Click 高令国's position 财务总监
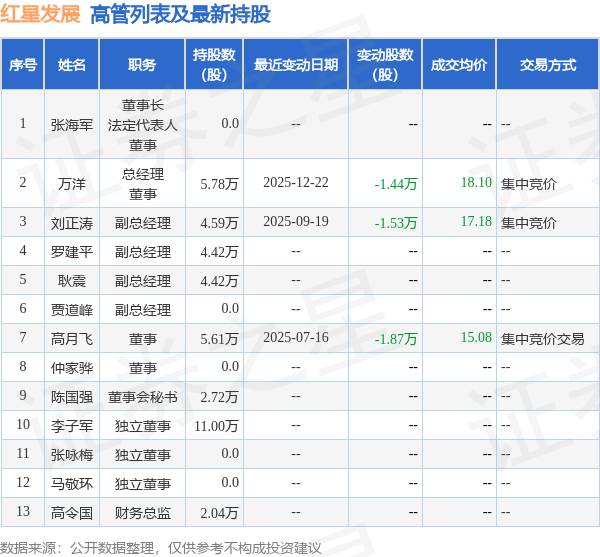600x557 pixels. (142, 513)
